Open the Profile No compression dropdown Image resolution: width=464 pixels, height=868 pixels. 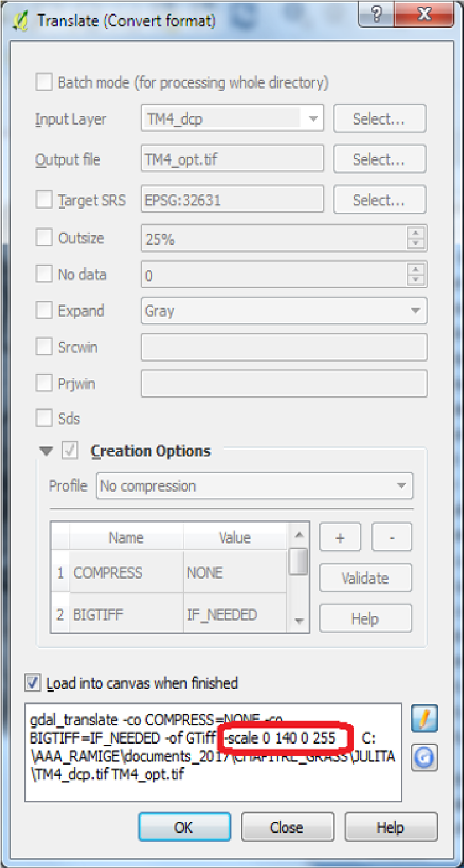[x=255, y=486]
